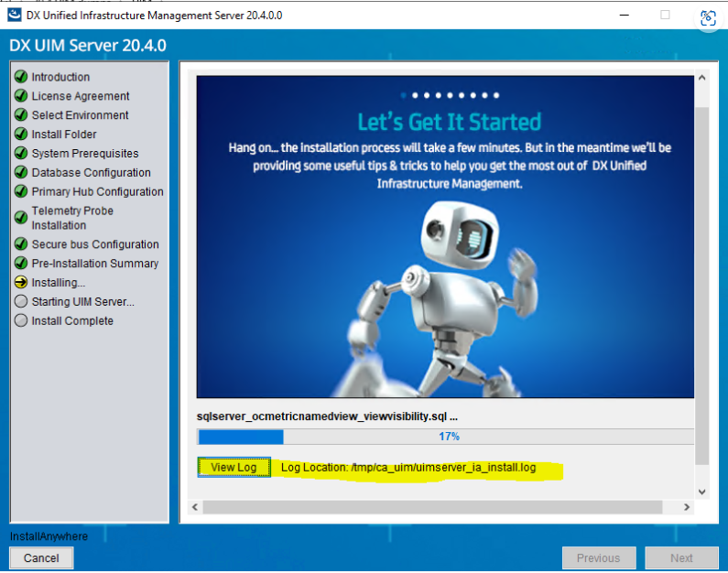Click the Primary Hub Configuration step label

tap(97, 191)
